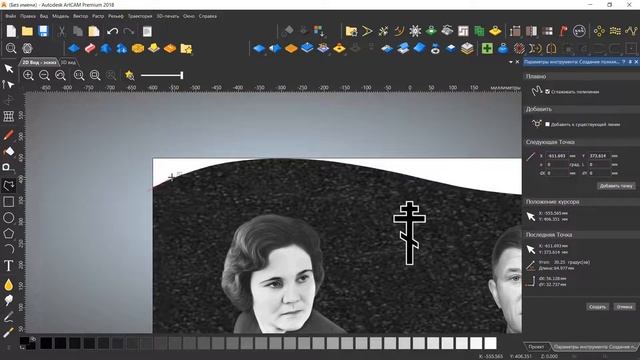
Task: Pick a mid-gray swatch in palette
Action: click(x=261, y=343)
